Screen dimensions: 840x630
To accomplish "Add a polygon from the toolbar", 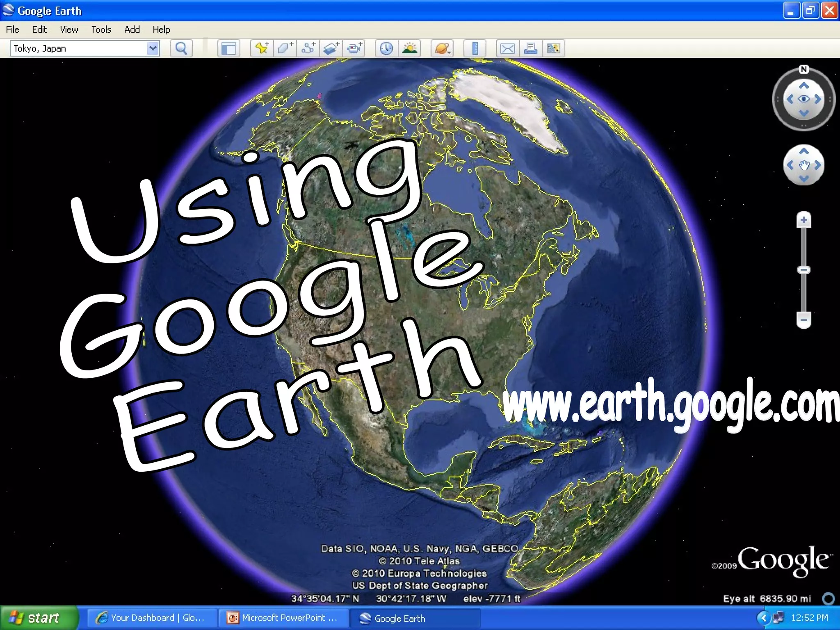I will [285, 48].
